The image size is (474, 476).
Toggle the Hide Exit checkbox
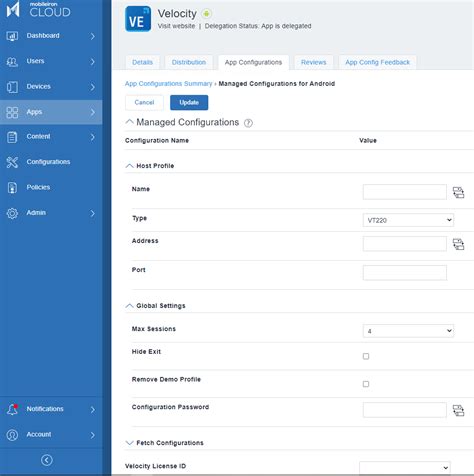pyautogui.click(x=366, y=356)
